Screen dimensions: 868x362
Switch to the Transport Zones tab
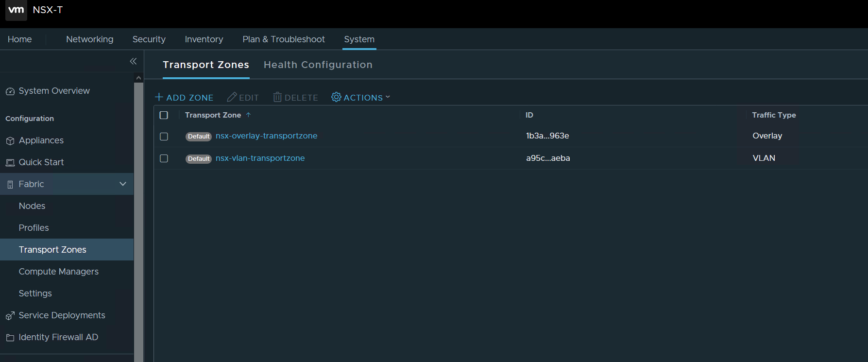tap(206, 65)
